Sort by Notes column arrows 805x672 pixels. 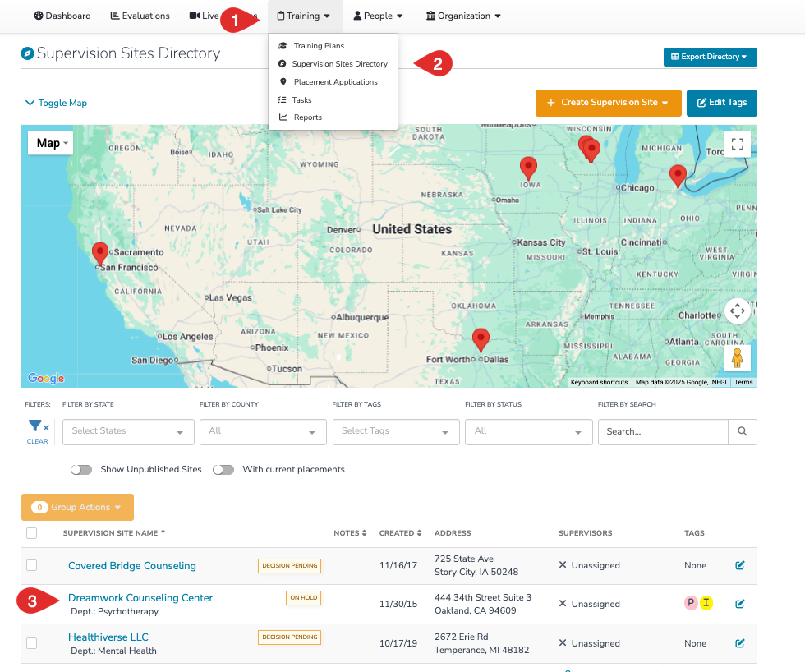point(364,533)
